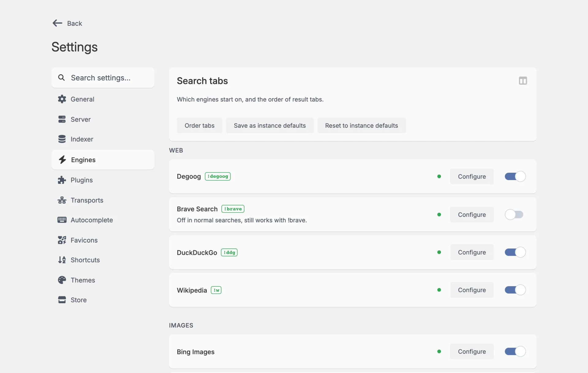Click the General gear icon
The width and height of the screenshot is (588, 373).
(x=62, y=99)
